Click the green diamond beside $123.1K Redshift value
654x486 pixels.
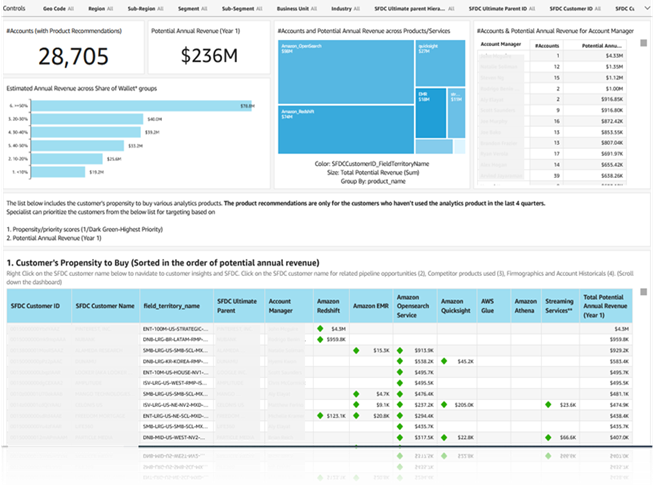tap(319, 414)
